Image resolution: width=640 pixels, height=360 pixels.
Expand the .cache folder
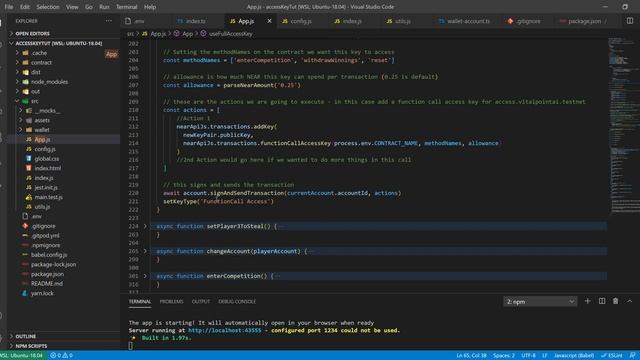coord(39,53)
